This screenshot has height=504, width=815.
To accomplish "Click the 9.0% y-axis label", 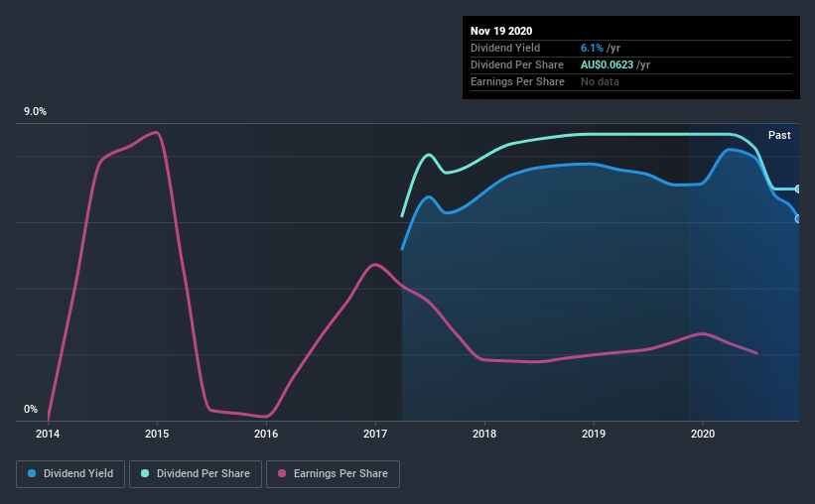I will [35, 112].
